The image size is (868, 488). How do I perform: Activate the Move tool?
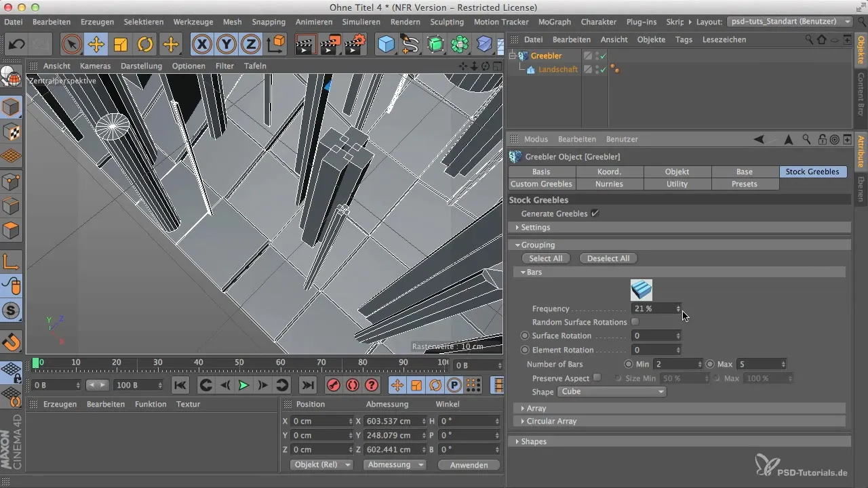(x=96, y=45)
